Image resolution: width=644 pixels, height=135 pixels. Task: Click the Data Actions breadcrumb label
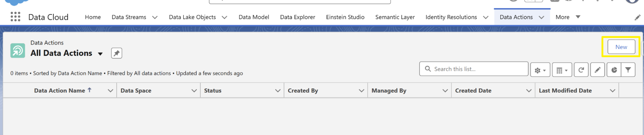click(47, 43)
